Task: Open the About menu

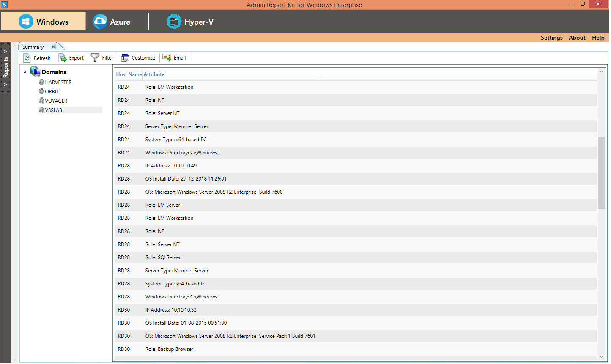Action: [577, 38]
